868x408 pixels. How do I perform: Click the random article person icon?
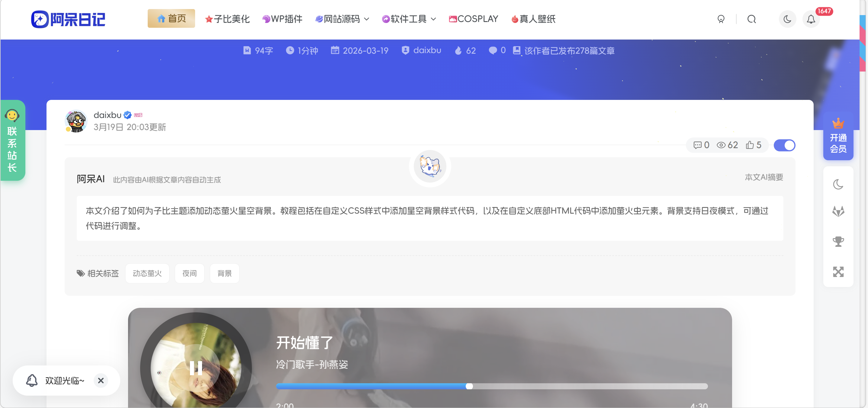coord(722,19)
